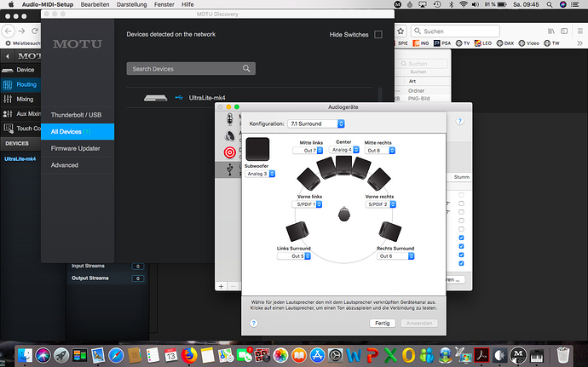The image size is (588, 367).
Task: Open the Vorne rechts S/PDIF 2 dropdown
Action: [381, 204]
